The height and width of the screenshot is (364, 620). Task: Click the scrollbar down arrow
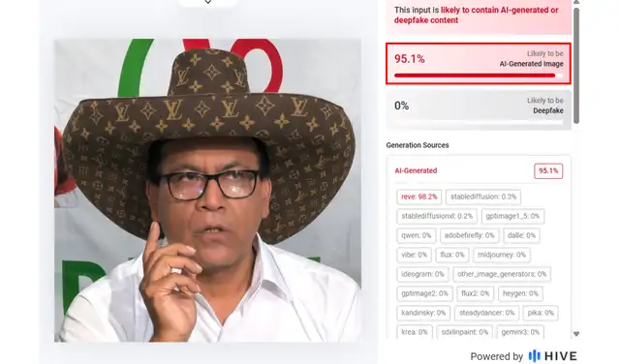tap(576, 334)
